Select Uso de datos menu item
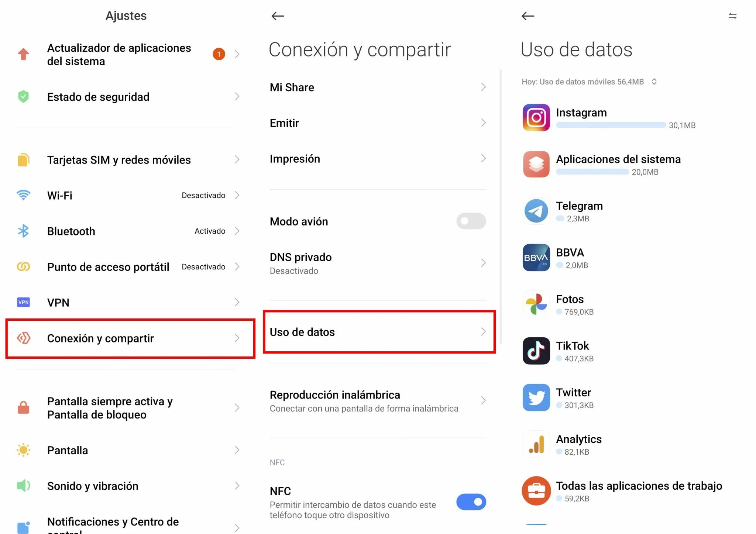Viewport: 756px width, 534px height. [379, 332]
